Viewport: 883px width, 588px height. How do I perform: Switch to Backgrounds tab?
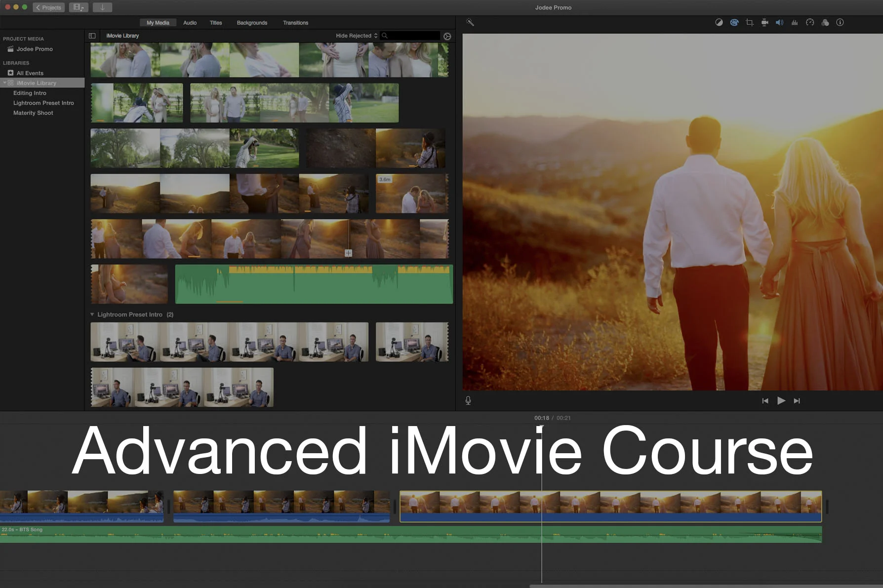coord(252,23)
